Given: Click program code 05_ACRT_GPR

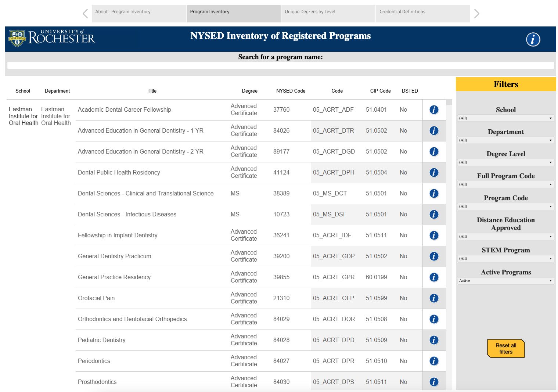Looking at the screenshot, I should 334,277.
